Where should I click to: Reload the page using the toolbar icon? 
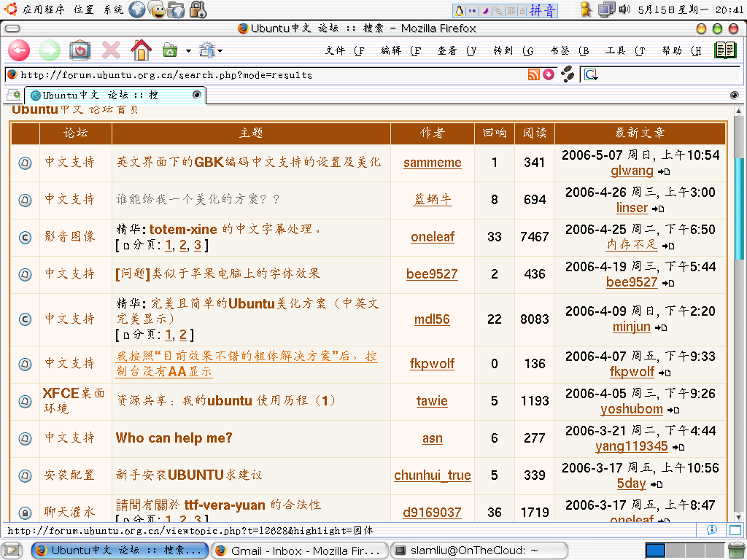pyautogui.click(x=80, y=50)
